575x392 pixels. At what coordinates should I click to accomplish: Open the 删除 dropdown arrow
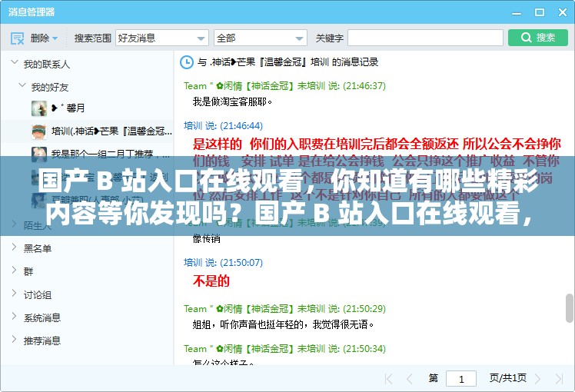pyautogui.click(x=55, y=38)
